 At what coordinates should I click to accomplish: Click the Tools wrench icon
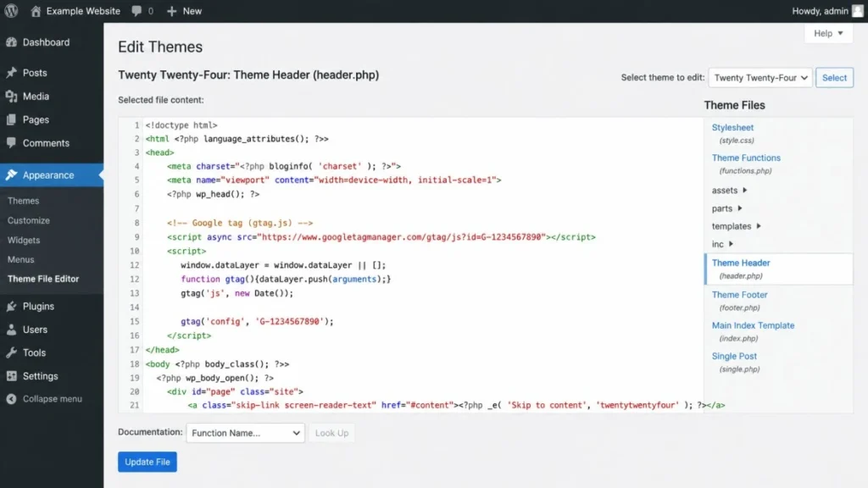point(11,352)
